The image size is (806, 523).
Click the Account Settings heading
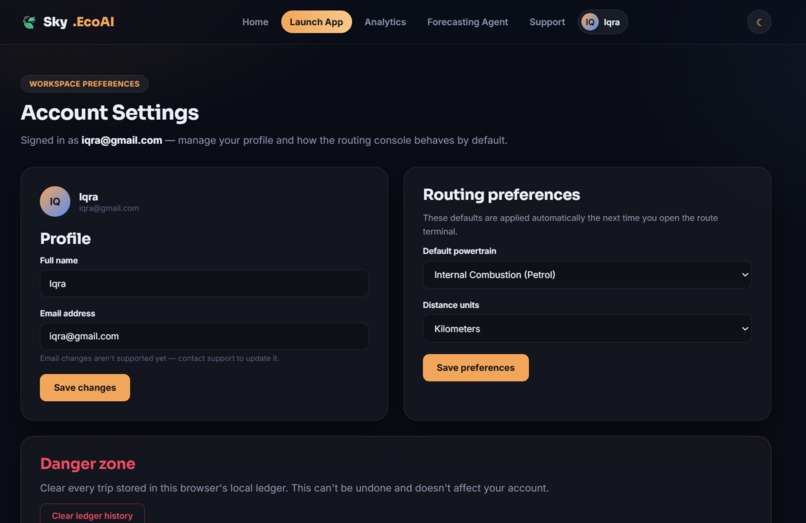[x=109, y=113]
